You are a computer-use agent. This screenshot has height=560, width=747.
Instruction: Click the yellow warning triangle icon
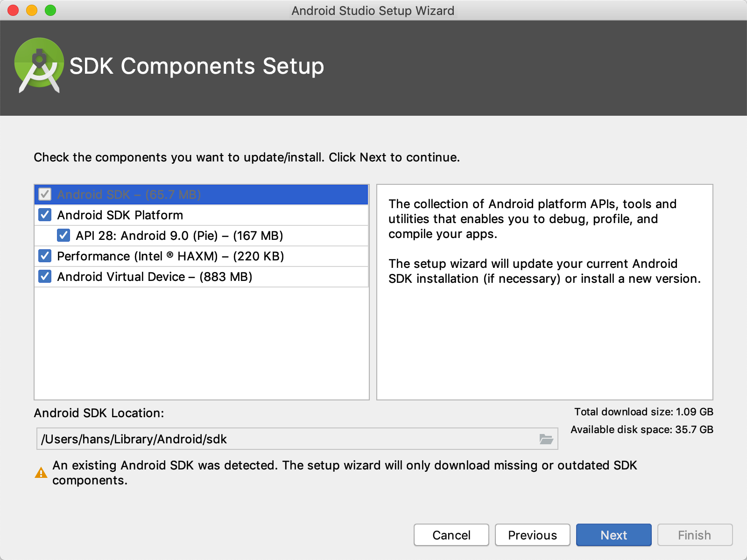[x=41, y=473]
